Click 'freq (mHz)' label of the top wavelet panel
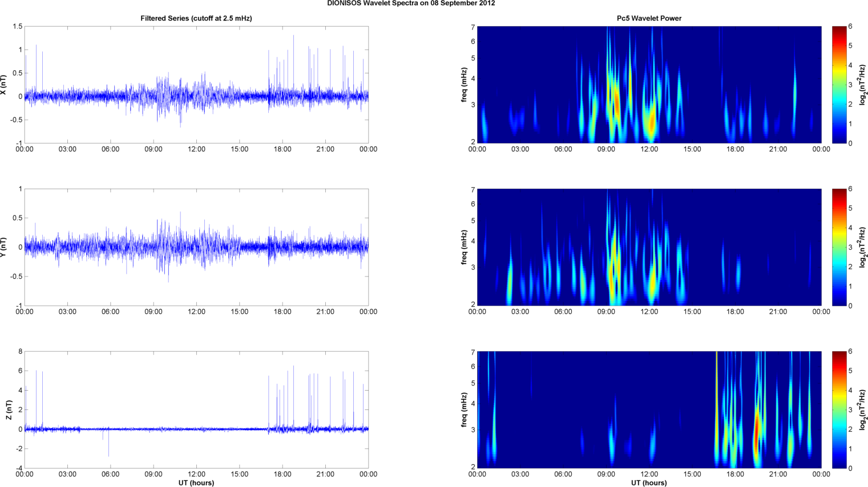The image size is (868, 487). tap(465, 85)
